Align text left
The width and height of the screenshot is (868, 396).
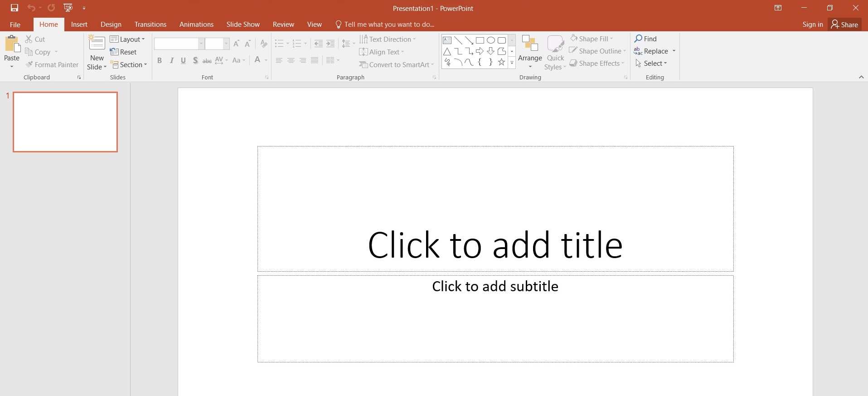(279, 60)
